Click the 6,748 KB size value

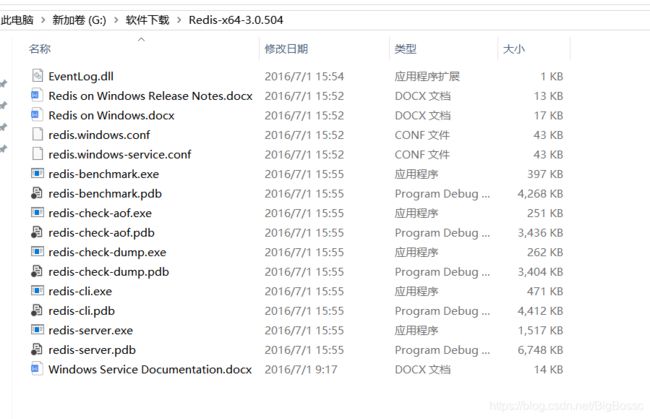click(x=540, y=350)
